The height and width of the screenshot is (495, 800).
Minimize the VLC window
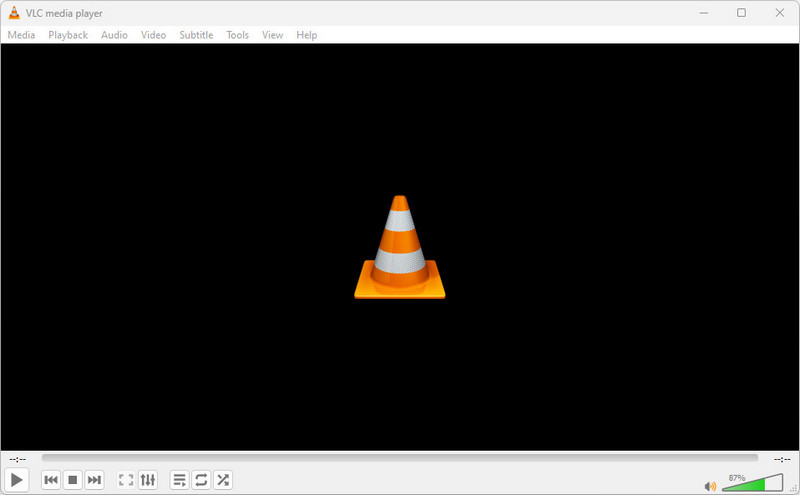coord(704,13)
